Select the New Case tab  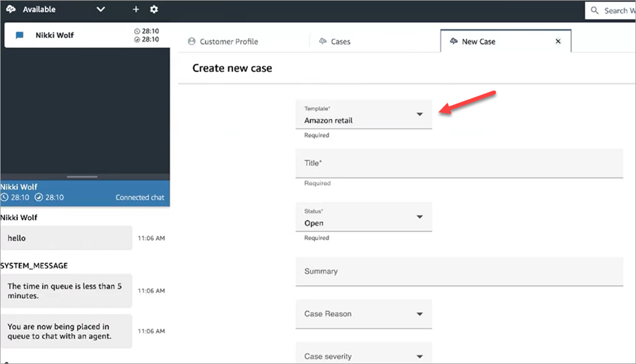[478, 42]
